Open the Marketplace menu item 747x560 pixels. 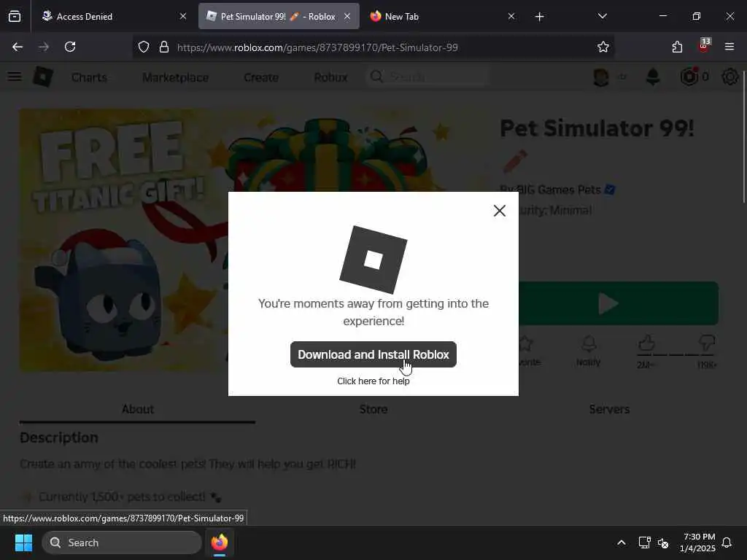point(175,77)
